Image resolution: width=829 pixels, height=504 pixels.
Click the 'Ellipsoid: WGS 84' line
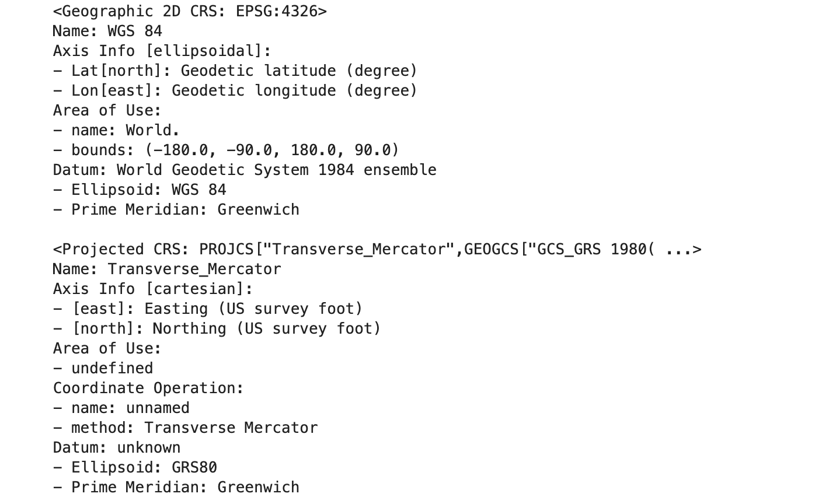pyautogui.click(x=140, y=190)
